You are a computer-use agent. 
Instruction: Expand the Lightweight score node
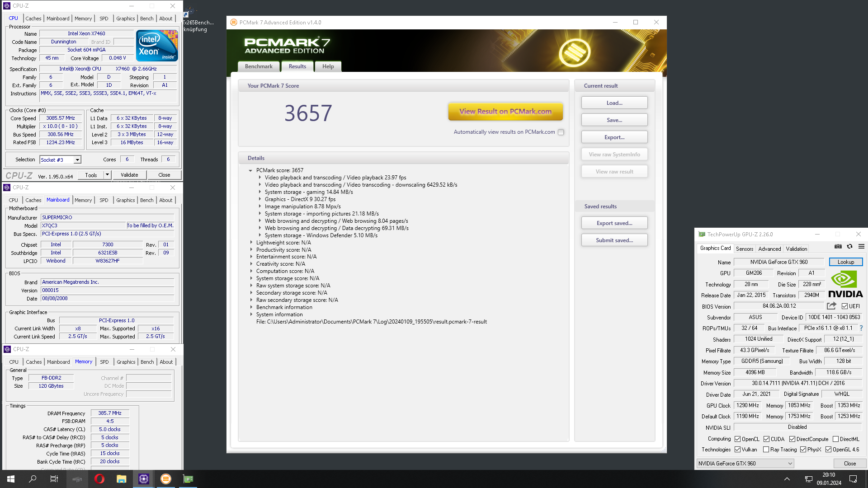pos(251,243)
